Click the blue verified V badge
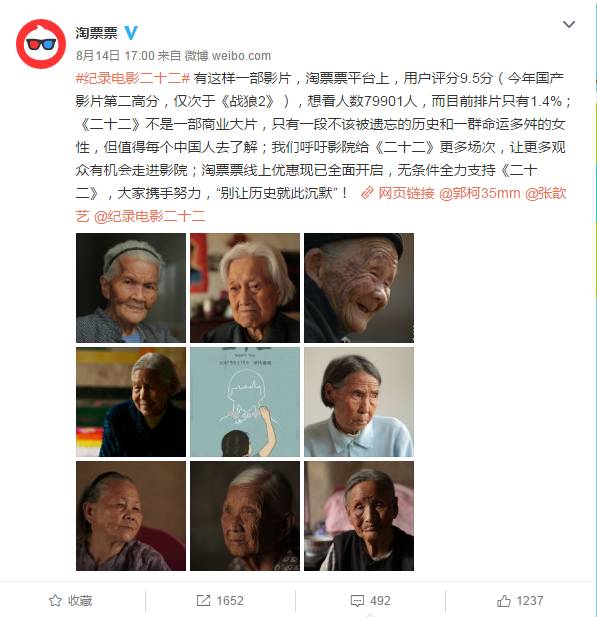 pos(131,33)
